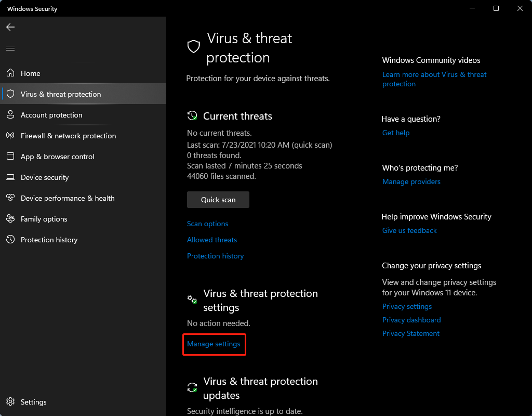Collapse the navigation pane with the hamburger
The image size is (532, 416).
point(10,48)
